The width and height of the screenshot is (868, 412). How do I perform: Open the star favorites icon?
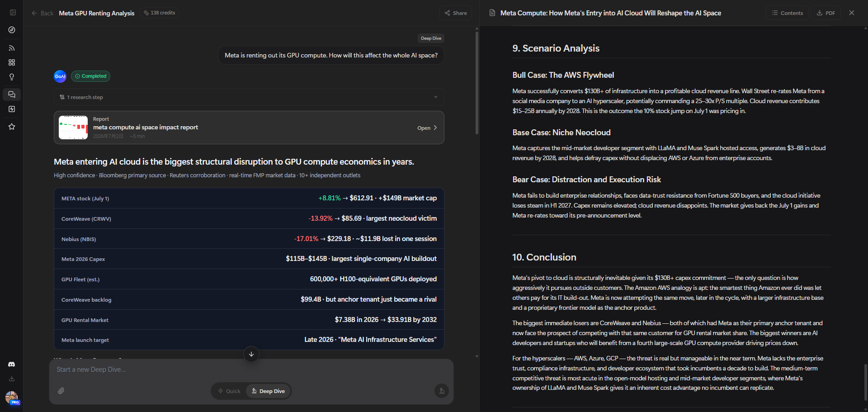tap(12, 127)
